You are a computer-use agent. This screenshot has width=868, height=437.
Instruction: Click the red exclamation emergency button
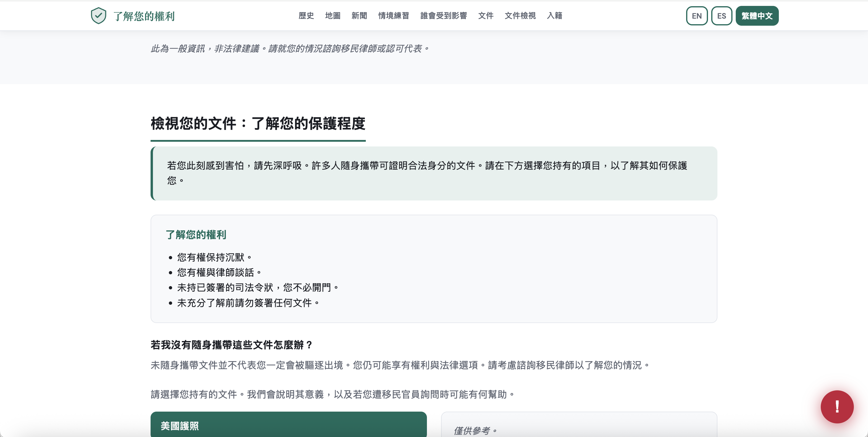click(837, 407)
